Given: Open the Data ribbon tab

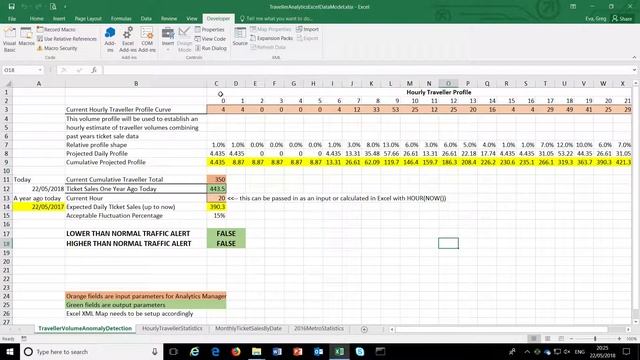Looking at the screenshot, I should [146, 18].
